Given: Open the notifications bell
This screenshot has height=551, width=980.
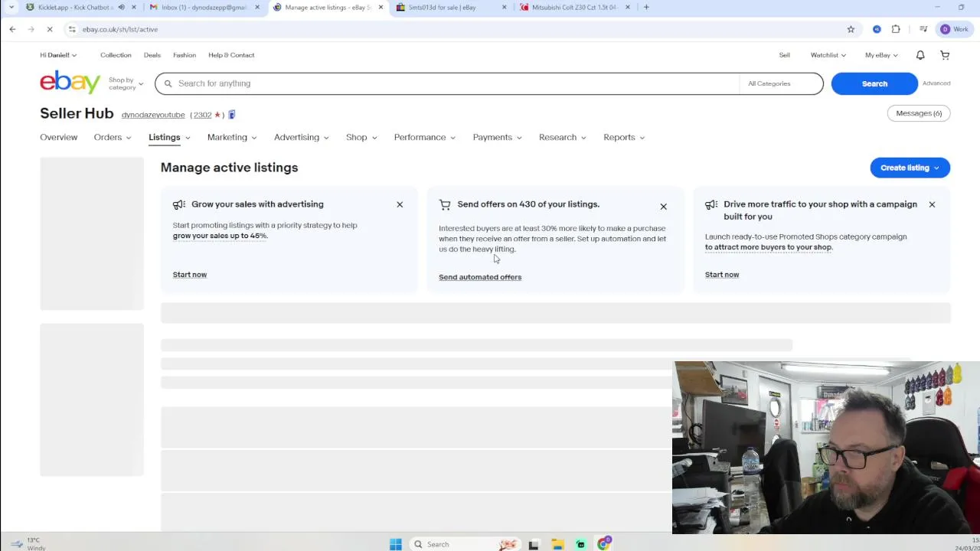Looking at the screenshot, I should click(x=920, y=55).
